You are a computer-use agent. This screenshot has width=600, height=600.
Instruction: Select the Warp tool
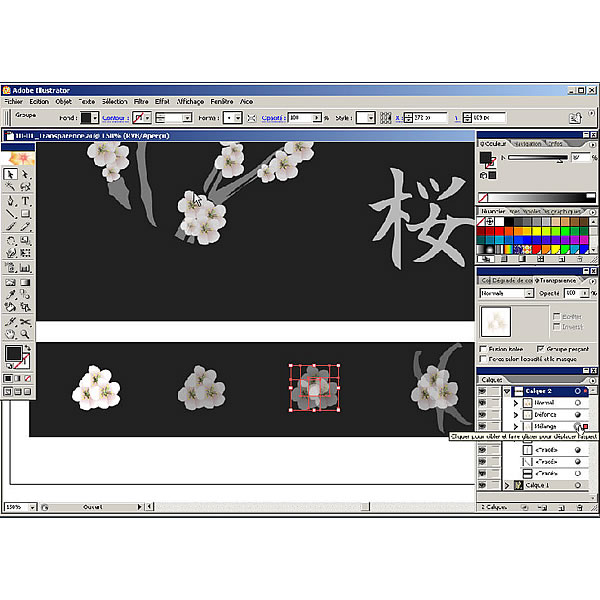(x=10, y=253)
